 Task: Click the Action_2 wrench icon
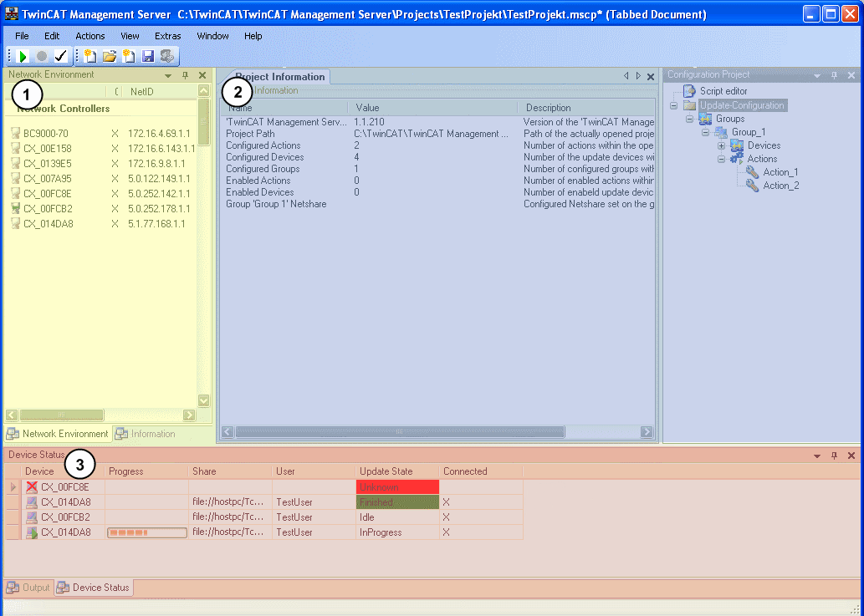click(752, 186)
